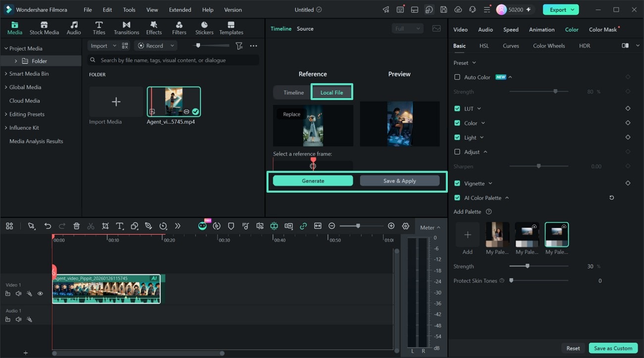644x358 pixels.
Task: Open the AI assistant robot icon
Action: [x=202, y=226]
